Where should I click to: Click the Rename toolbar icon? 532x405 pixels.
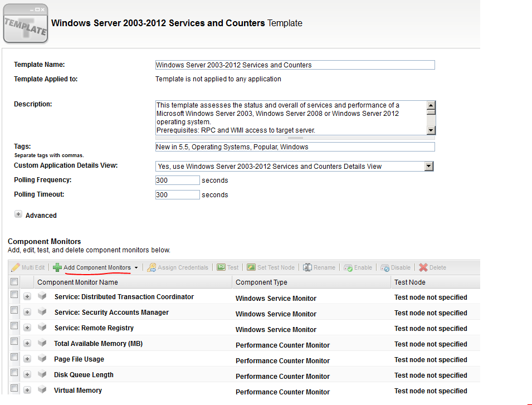[308, 267]
